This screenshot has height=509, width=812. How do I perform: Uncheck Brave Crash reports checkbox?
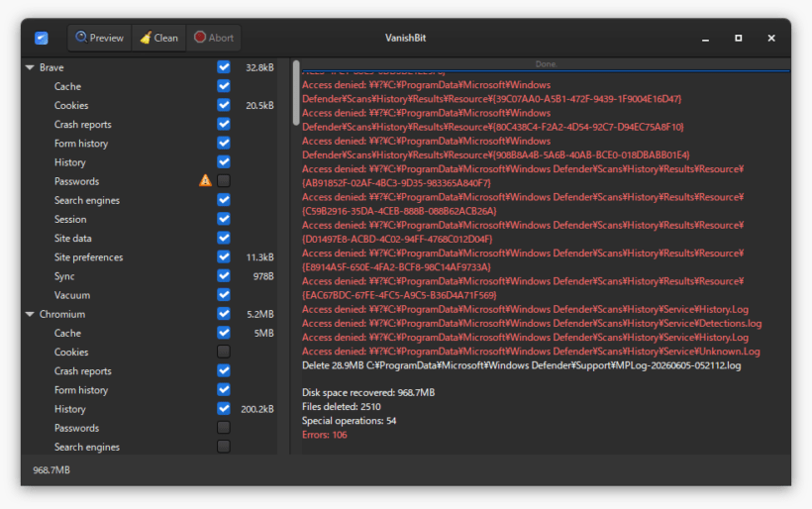pyautogui.click(x=224, y=124)
